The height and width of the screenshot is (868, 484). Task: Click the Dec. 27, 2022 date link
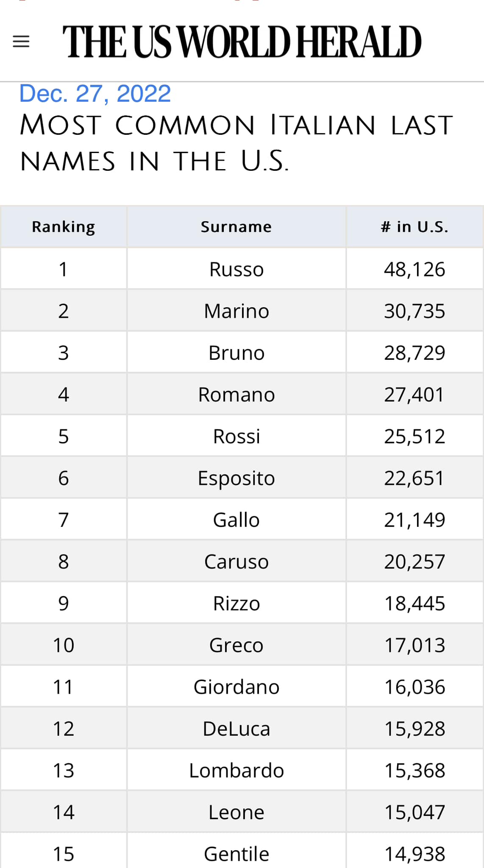point(95,94)
